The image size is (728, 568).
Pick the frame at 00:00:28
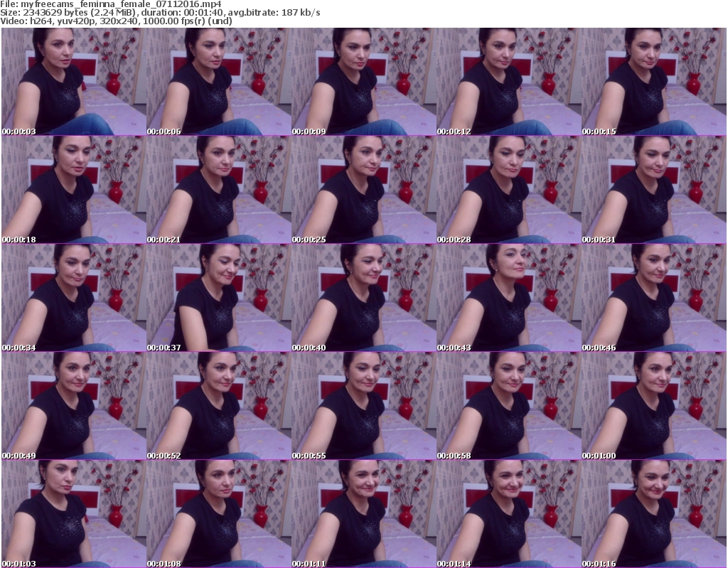tap(508, 190)
